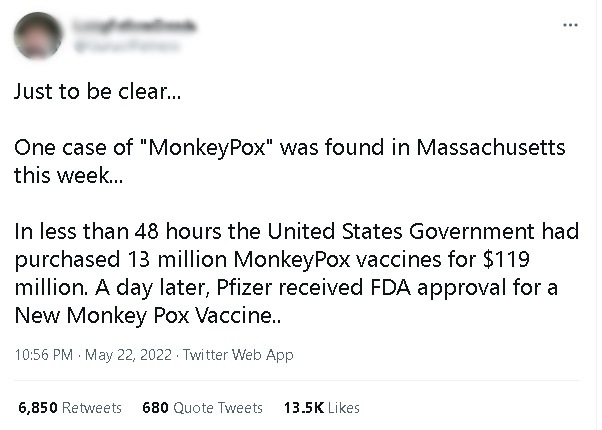This screenshot has width=602, height=430.
Task: Click the May 22, 2022 date
Action: (x=126, y=355)
